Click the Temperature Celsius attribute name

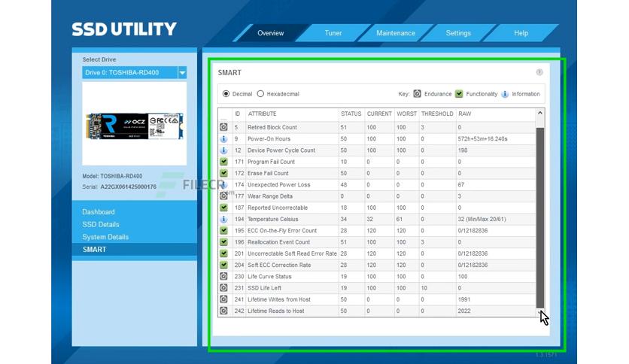[x=273, y=220]
